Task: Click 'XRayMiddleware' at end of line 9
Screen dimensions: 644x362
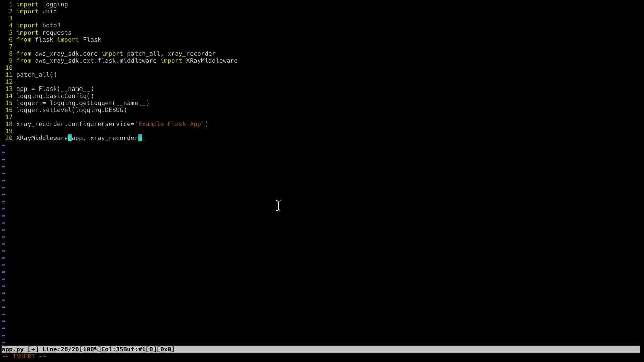Action: 212,61
